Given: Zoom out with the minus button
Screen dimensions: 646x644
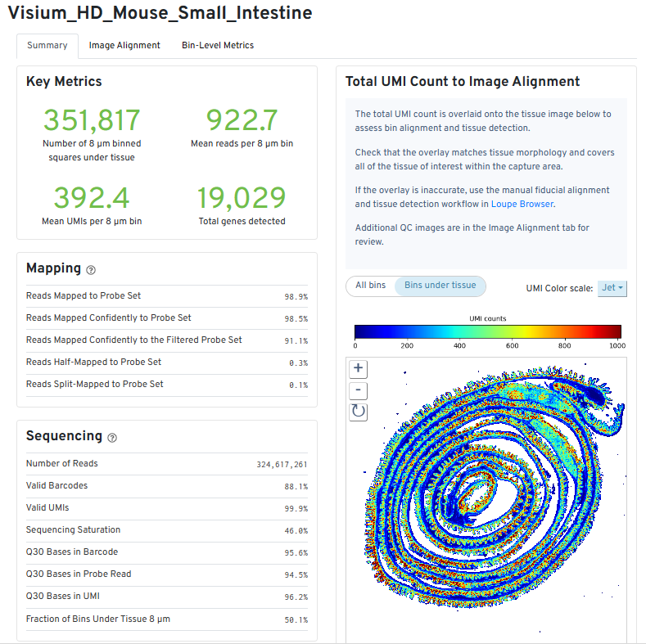Looking at the screenshot, I should (358, 390).
